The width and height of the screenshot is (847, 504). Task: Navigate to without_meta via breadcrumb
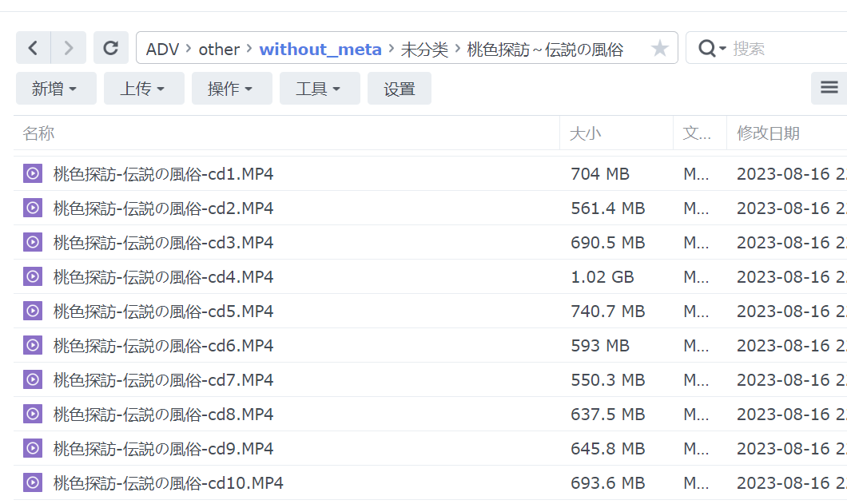click(320, 49)
